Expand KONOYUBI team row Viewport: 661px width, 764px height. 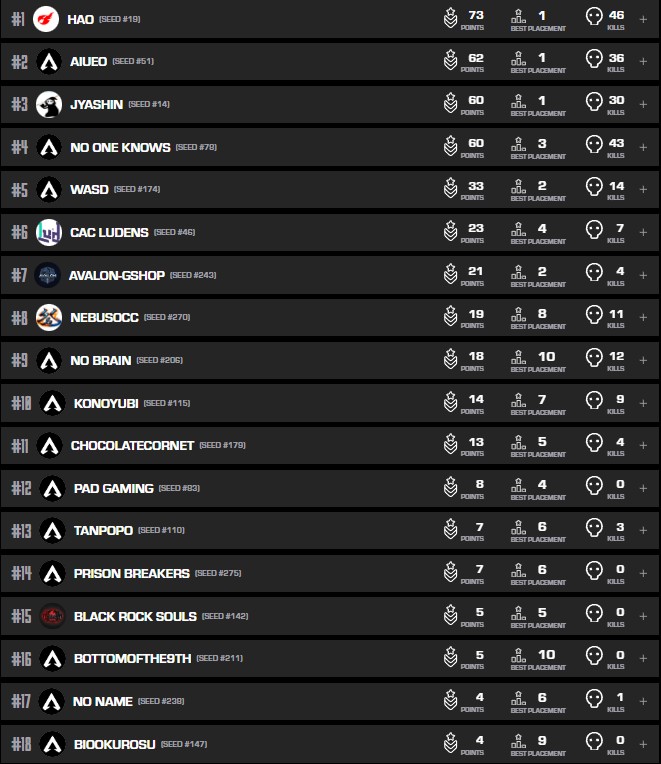[643, 403]
